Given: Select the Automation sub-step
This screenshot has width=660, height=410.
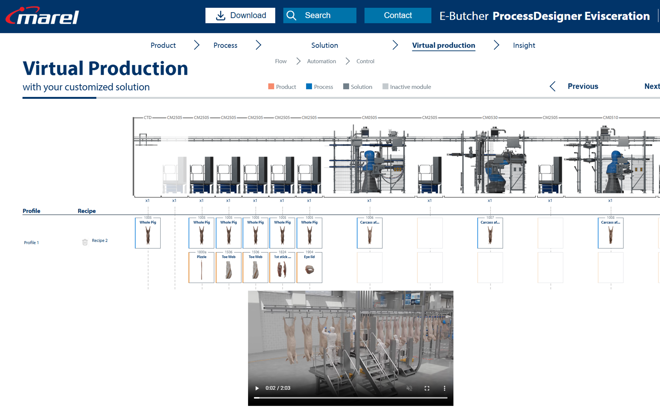Looking at the screenshot, I should [321, 62].
